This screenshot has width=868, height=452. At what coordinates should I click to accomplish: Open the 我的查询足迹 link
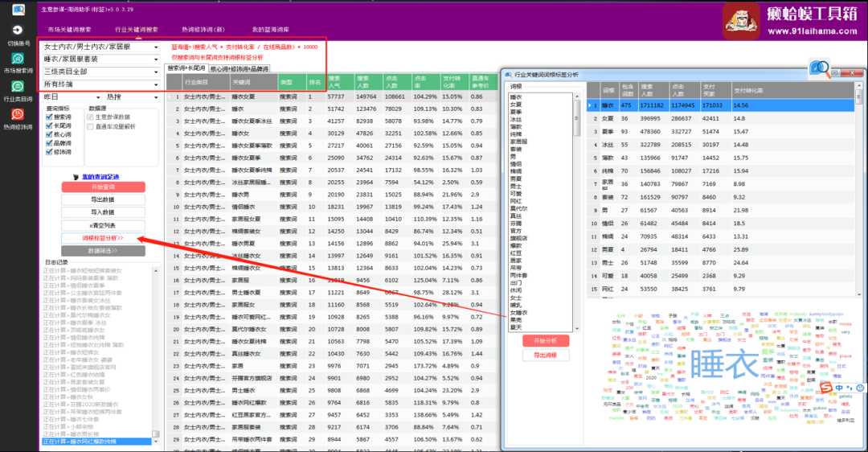[100, 177]
